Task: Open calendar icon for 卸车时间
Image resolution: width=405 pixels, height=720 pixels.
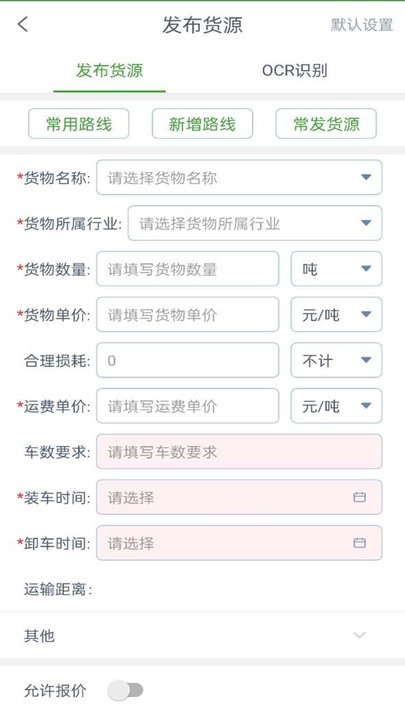Action: [360, 543]
